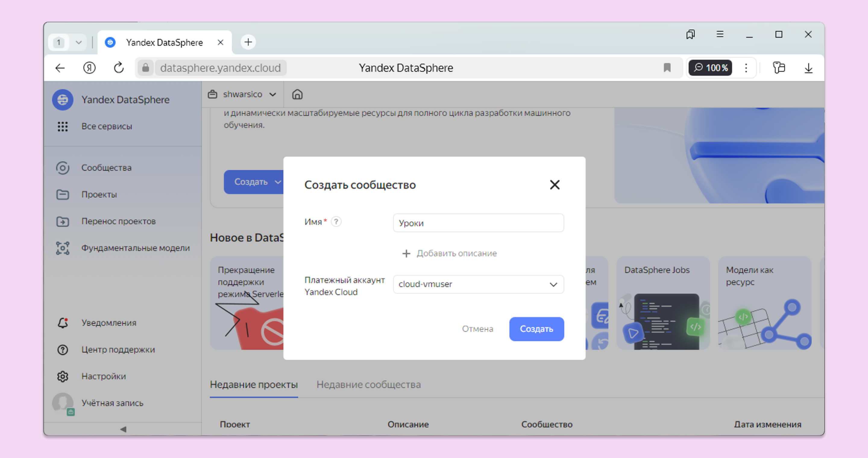The height and width of the screenshot is (458, 868).
Task: Click Все сервисы link
Action: point(106,126)
